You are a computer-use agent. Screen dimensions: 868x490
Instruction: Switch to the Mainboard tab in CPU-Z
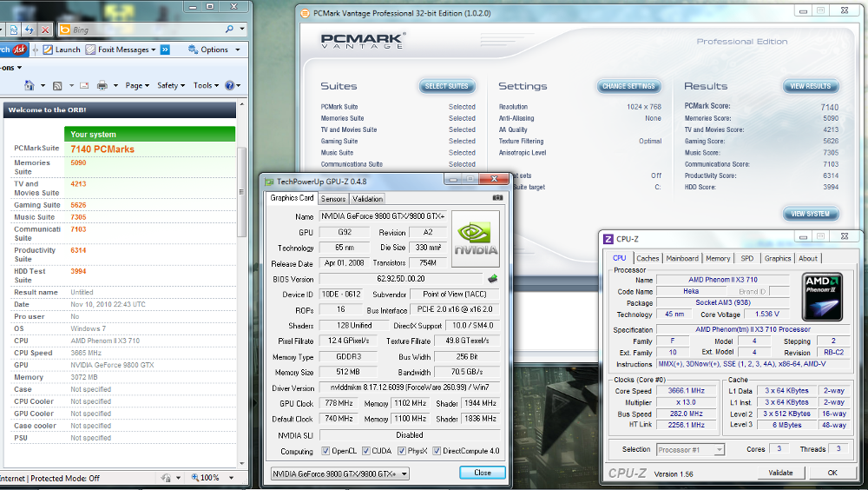(682, 258)
